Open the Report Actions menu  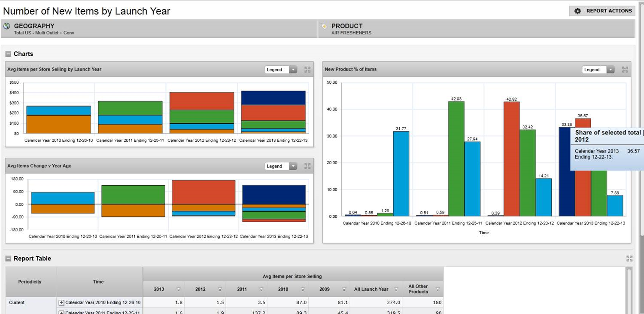[603, 11]
